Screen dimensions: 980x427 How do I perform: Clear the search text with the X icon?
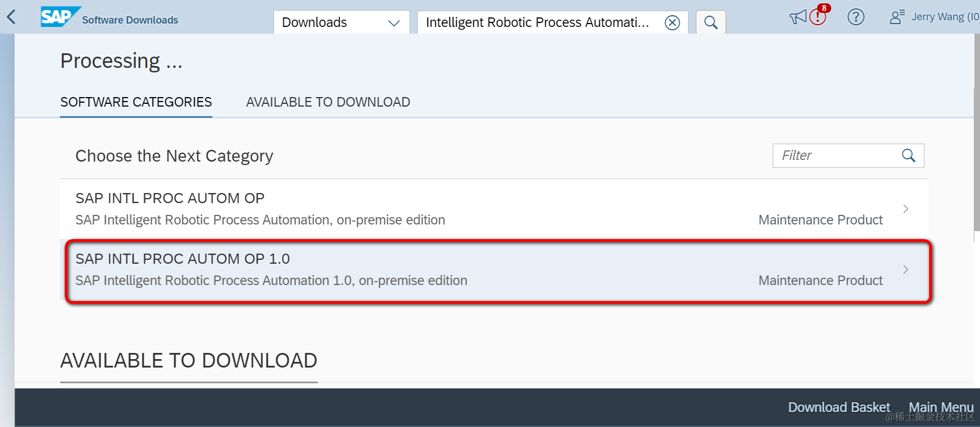point(672,22)
